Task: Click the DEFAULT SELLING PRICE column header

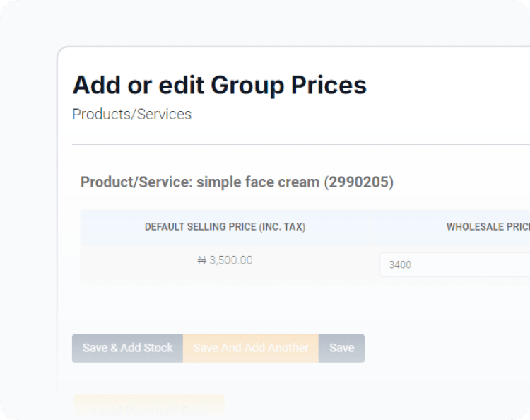Action: pos(225,227)
